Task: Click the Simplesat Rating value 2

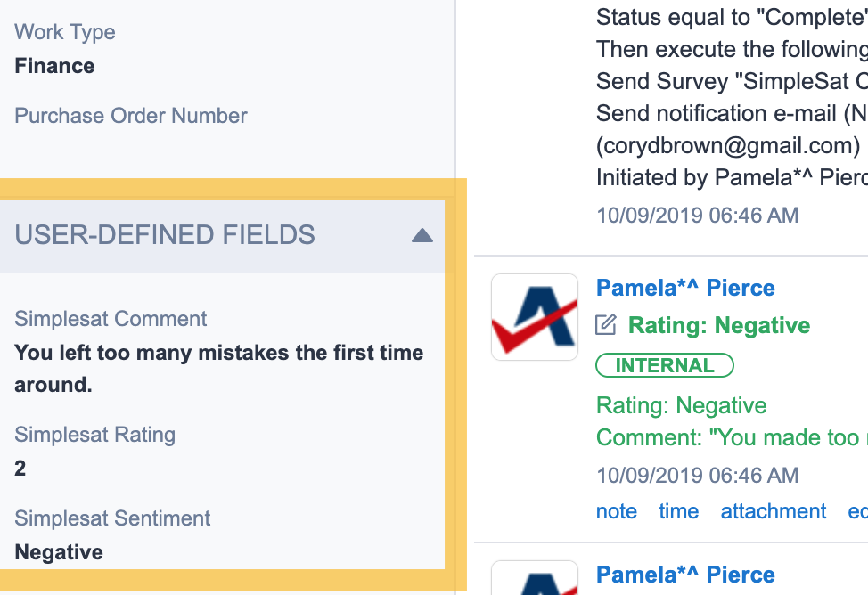Action: [x=20, y=469]
